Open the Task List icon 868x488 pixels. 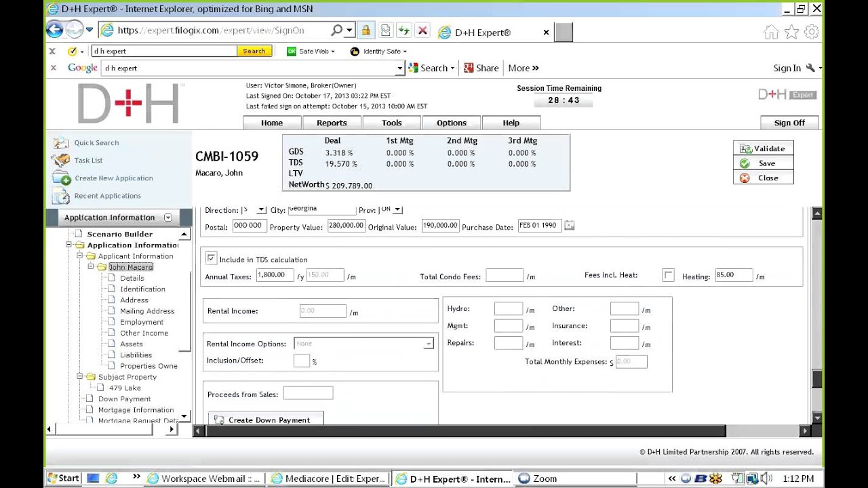[61, 161]
